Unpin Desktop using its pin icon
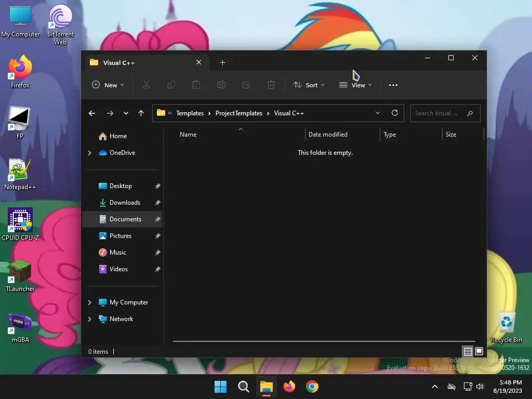Viewport: 532px width, 399px height. pos(157,187)
